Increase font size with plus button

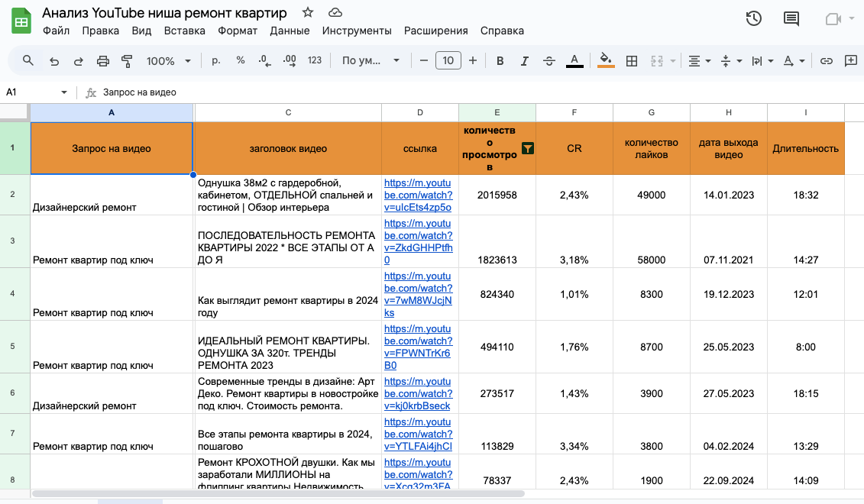click(473, 60)
